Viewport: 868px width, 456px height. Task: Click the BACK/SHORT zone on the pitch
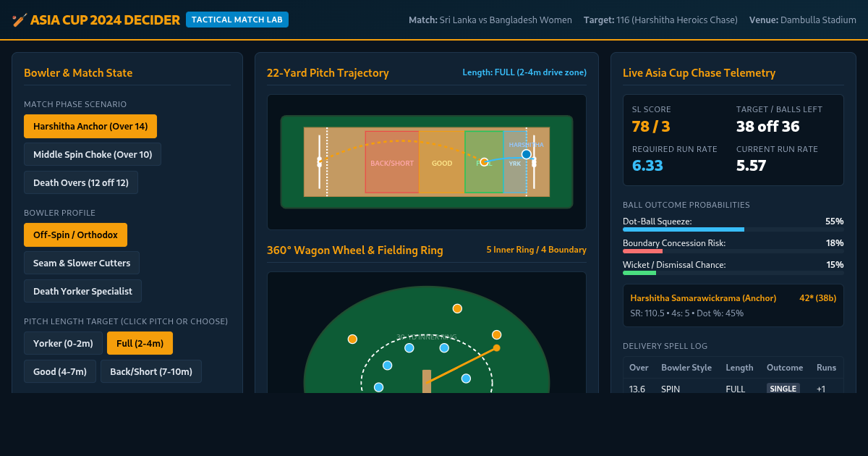tap(392, 162)
